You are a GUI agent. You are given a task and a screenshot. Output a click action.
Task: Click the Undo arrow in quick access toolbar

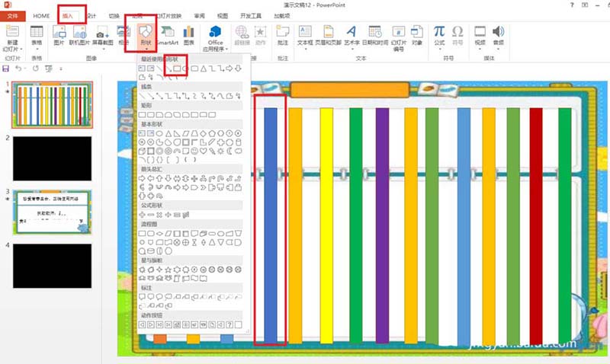point(18,69)
